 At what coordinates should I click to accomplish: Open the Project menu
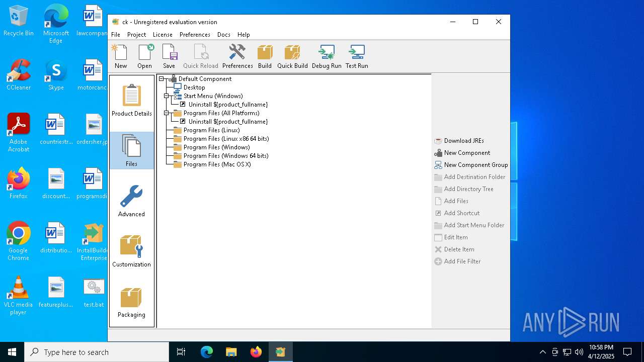(136, 35)
